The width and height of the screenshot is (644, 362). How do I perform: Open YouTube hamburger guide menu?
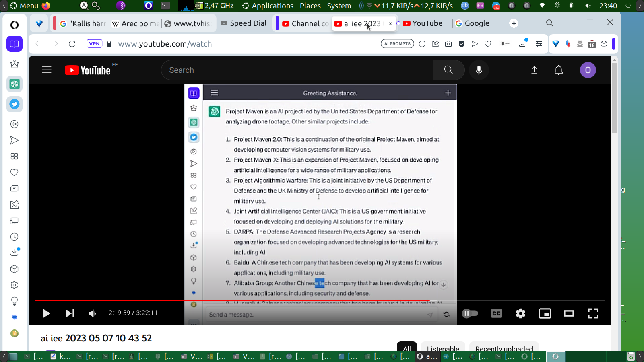(47, 70)
